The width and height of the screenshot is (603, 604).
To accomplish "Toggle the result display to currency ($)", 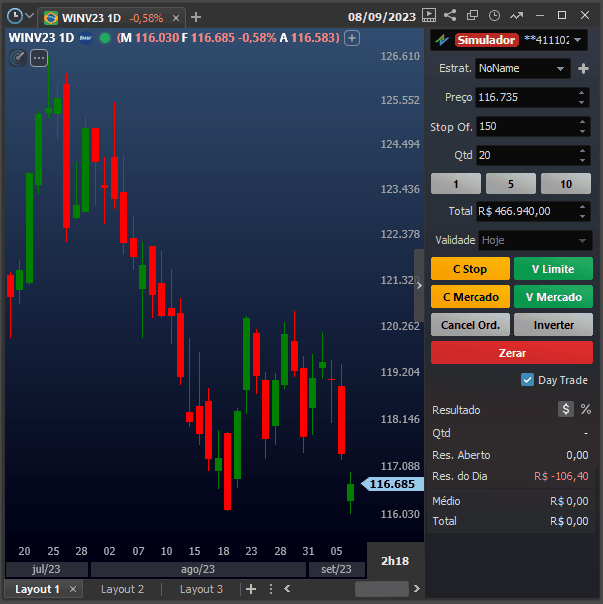I will tap(566, 409).
